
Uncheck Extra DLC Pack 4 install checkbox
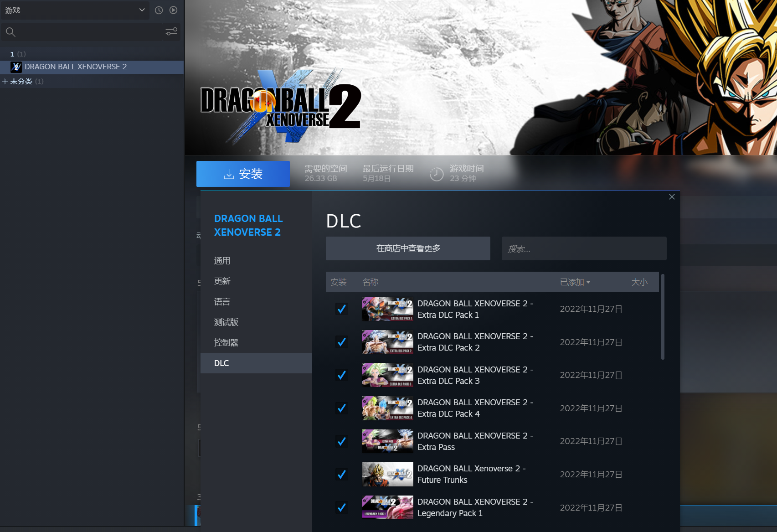341,408
